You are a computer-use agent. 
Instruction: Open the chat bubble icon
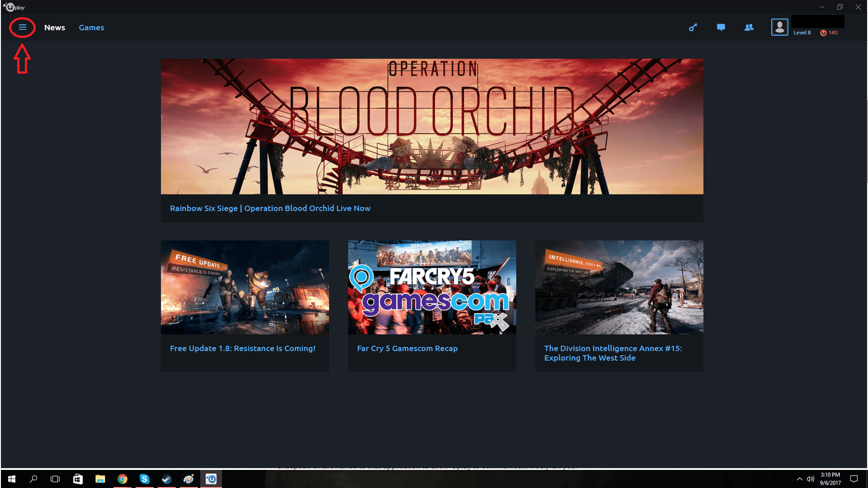point(721,28)
